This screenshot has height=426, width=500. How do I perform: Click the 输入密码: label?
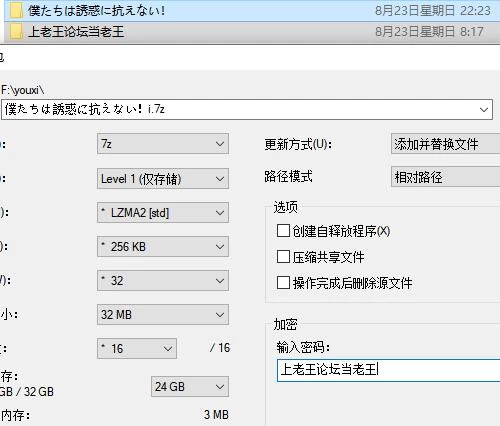[303, 347]
